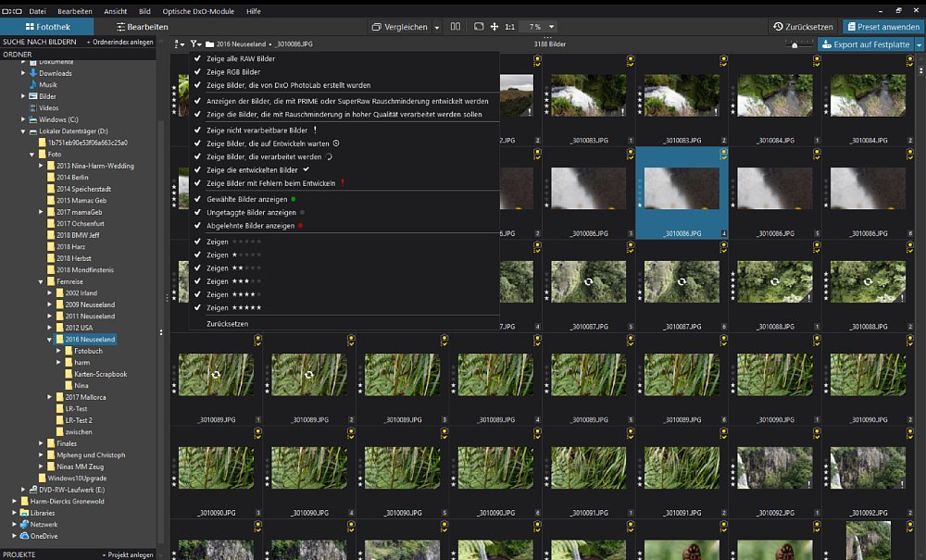Click the Preset anwenden button

(x=882, y=27)
